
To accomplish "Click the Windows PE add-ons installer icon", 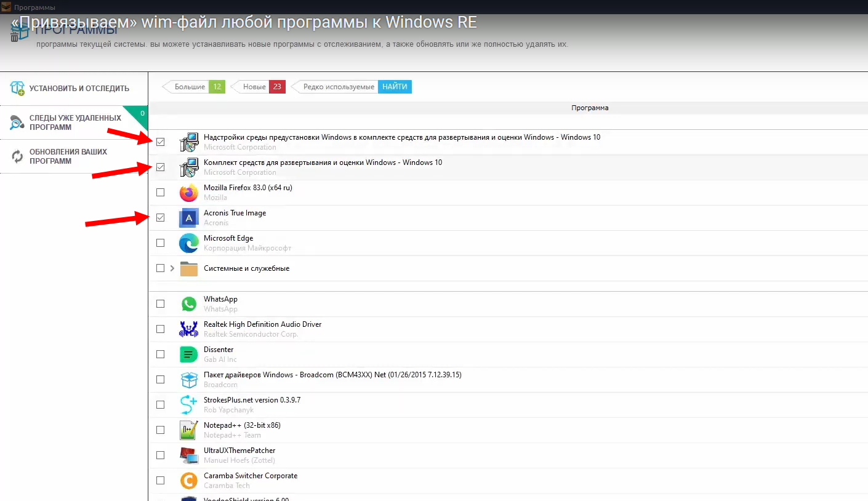I will [188, 142].
